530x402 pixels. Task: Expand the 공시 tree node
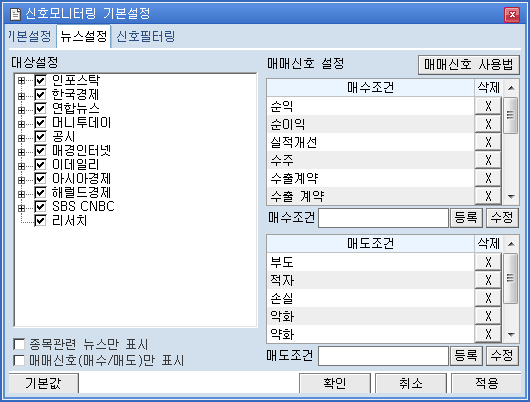point(21,138)
